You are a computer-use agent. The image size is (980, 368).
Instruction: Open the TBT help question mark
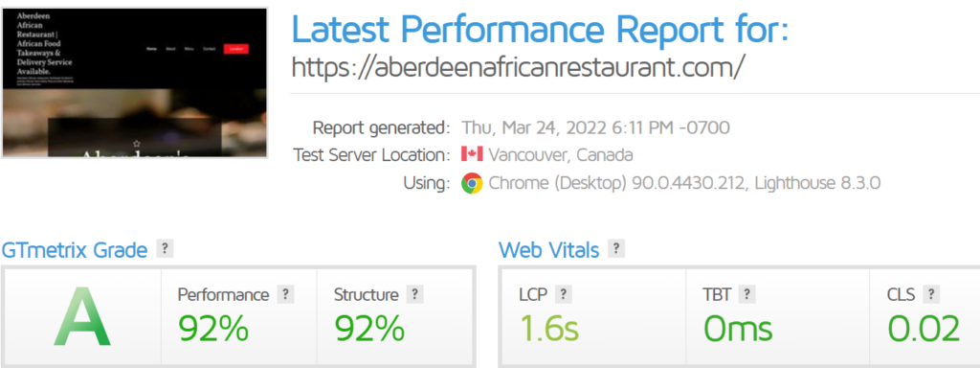(x=746, y=294)
